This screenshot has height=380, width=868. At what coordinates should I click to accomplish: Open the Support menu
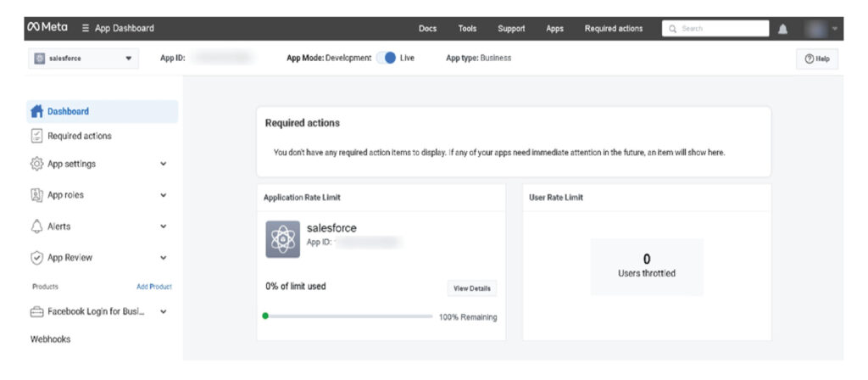pos(511,29)
